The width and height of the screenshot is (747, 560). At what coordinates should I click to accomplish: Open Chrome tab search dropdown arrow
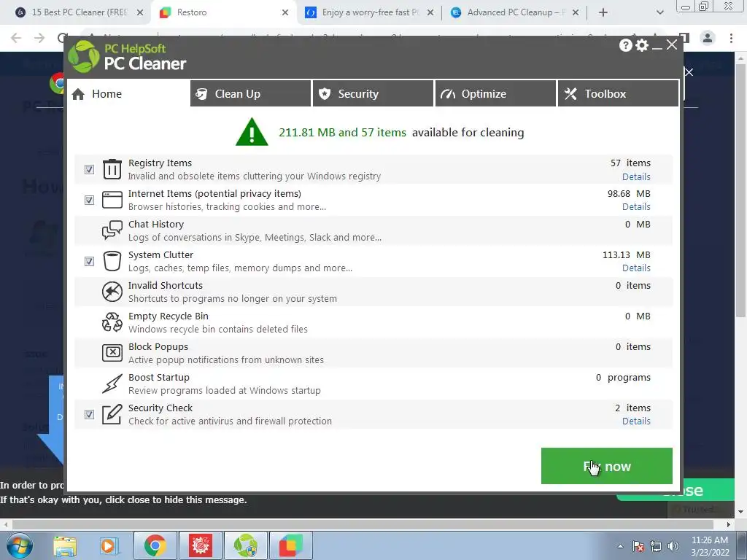[659, 12]
